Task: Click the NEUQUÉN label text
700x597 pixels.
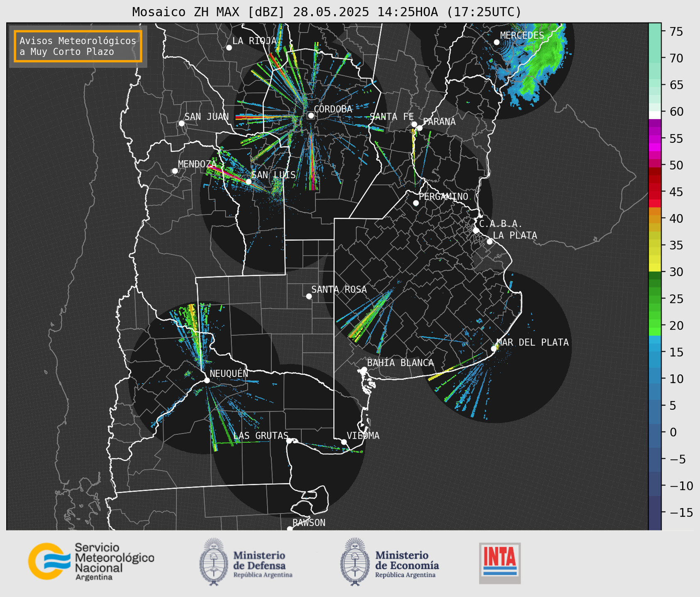Action: (x=229, y=373)
